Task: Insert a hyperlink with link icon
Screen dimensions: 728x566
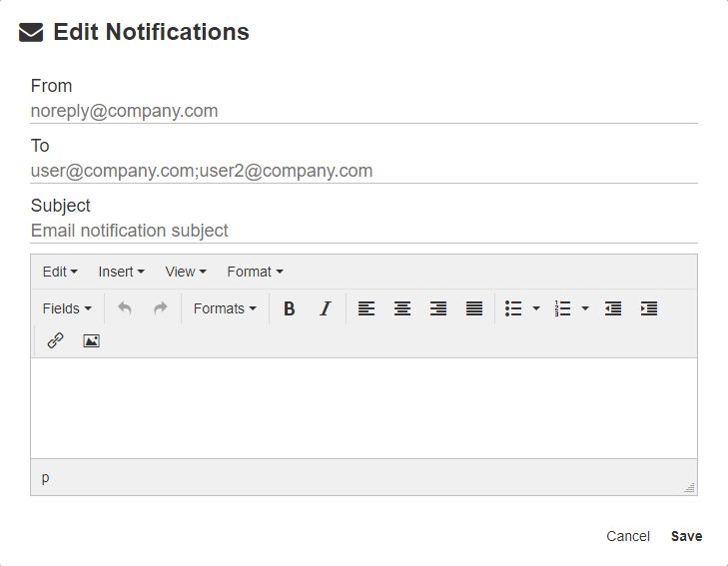Action: 56,340
